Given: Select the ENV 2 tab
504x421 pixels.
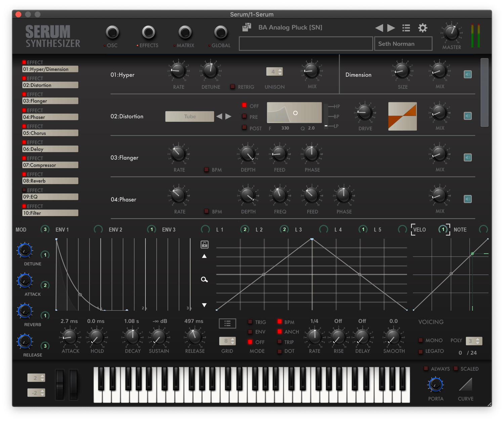Looking at the screenshot, I should point(115,230).
